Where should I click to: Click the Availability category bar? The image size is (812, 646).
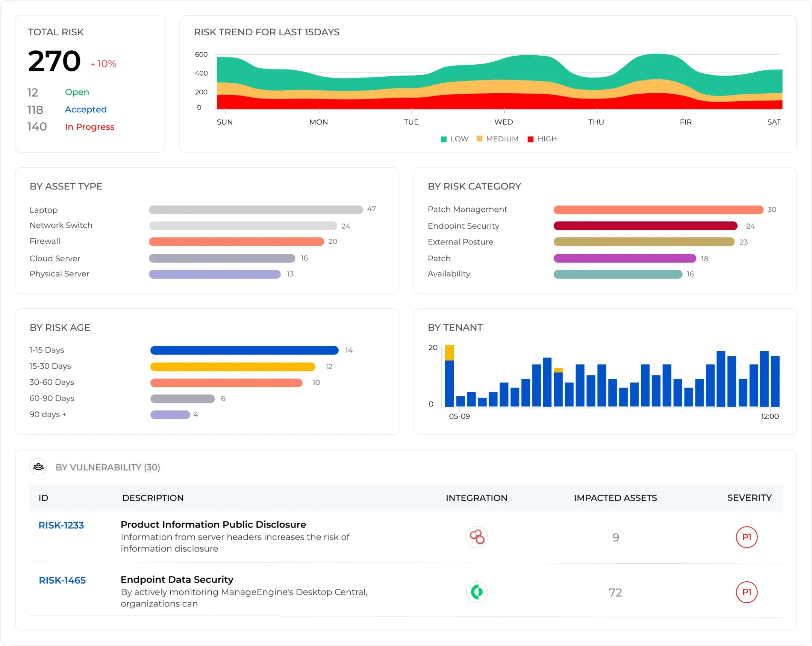coord(618,274)
